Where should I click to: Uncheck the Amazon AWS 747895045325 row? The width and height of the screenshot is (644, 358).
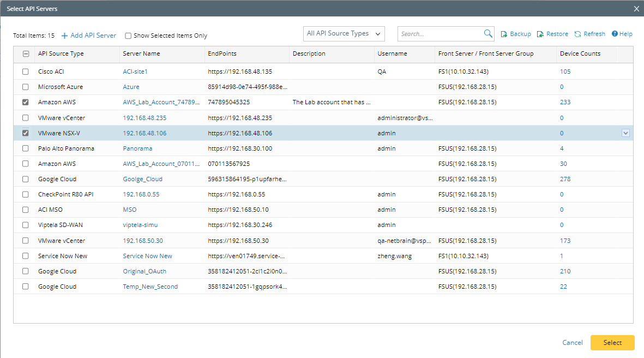[26, 102]
